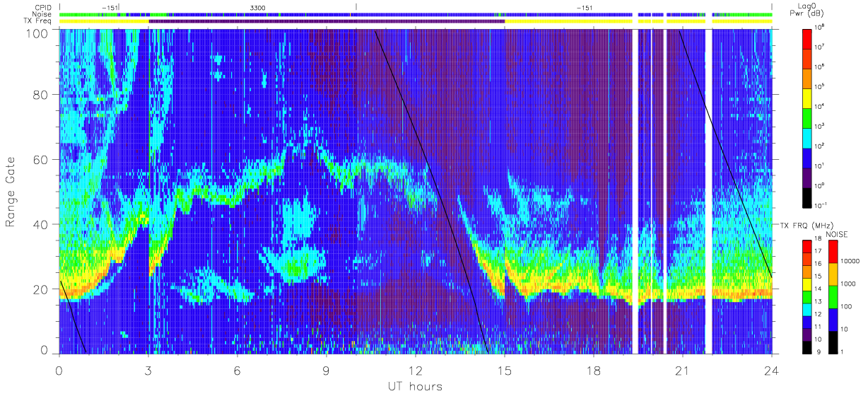Click the y-axis tick label '20'
The width and height of the screenshot is (868, 401).
point(41,289)
